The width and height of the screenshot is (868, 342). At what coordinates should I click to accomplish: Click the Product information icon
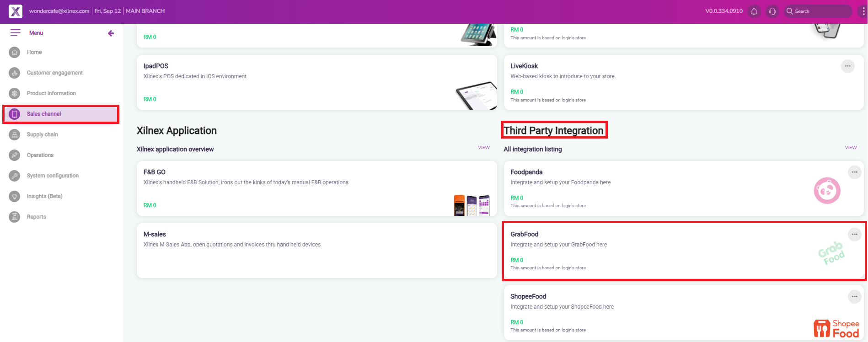pos(15,93)
